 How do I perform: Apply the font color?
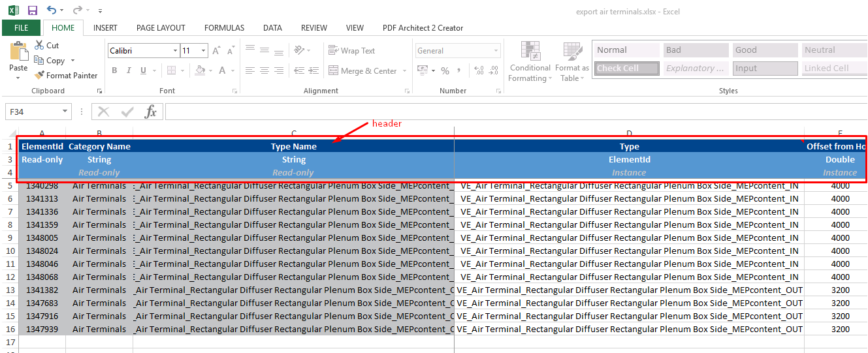223,70
